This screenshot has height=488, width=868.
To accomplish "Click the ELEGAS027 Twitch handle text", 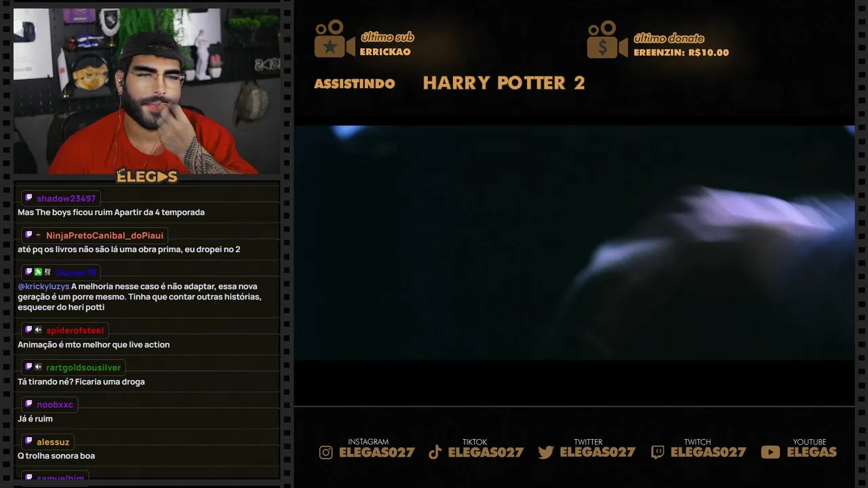I will pos(709,452).
